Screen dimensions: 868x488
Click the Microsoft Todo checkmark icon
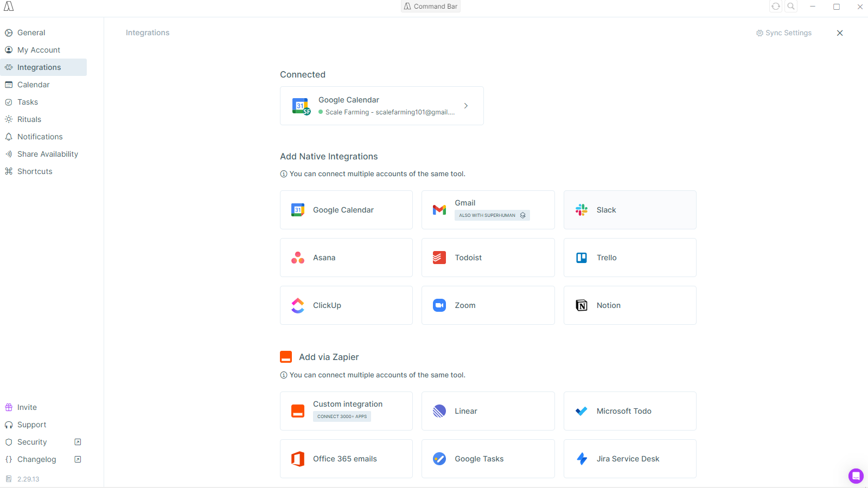tap(582, 411)
